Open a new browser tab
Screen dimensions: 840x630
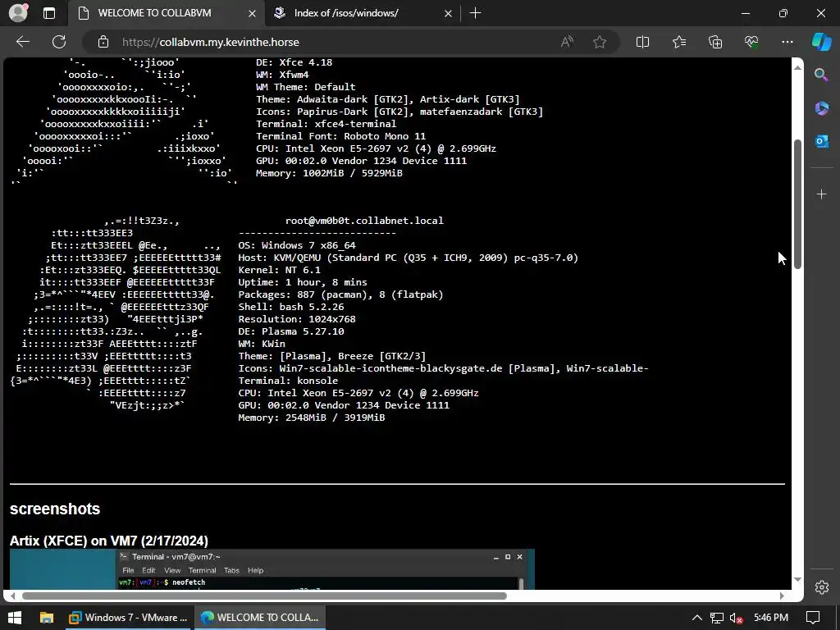[475, 13]
